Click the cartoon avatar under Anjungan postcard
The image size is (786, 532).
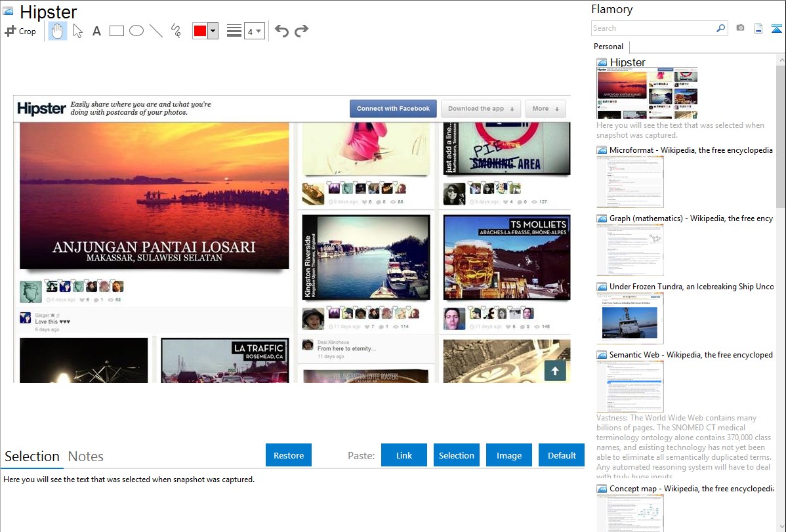tap(31, 292)
